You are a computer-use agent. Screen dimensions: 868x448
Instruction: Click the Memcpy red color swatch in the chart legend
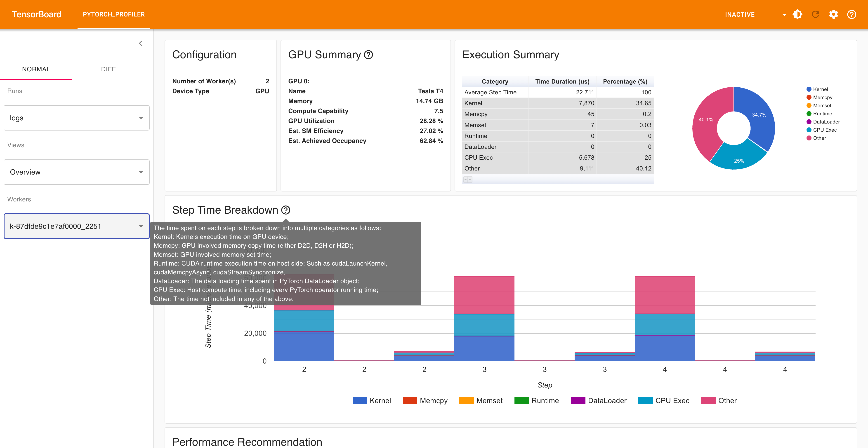pos(410,401)
